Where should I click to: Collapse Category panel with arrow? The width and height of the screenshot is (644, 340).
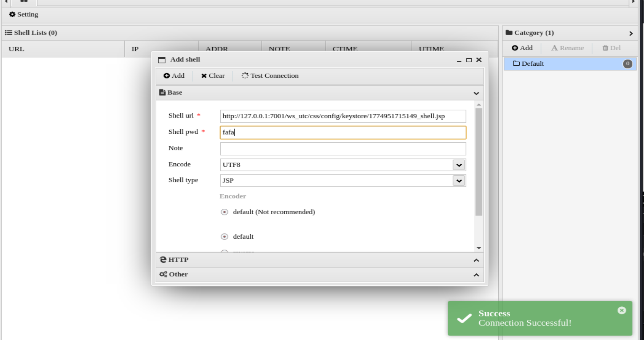[631, 33]
